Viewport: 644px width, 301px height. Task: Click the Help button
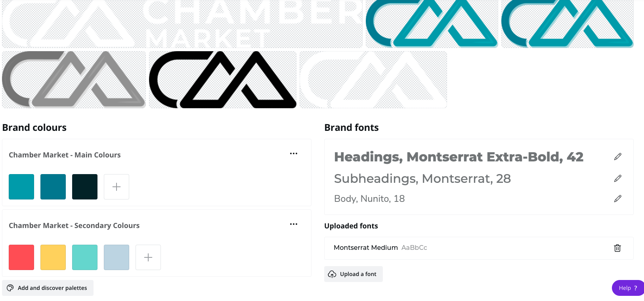click(x=627, y=288)
